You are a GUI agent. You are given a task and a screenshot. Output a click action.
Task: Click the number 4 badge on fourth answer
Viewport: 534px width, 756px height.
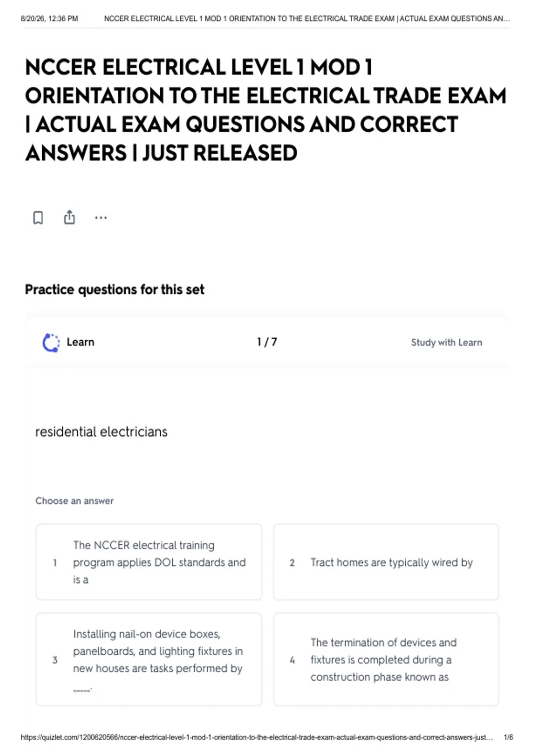292,660
